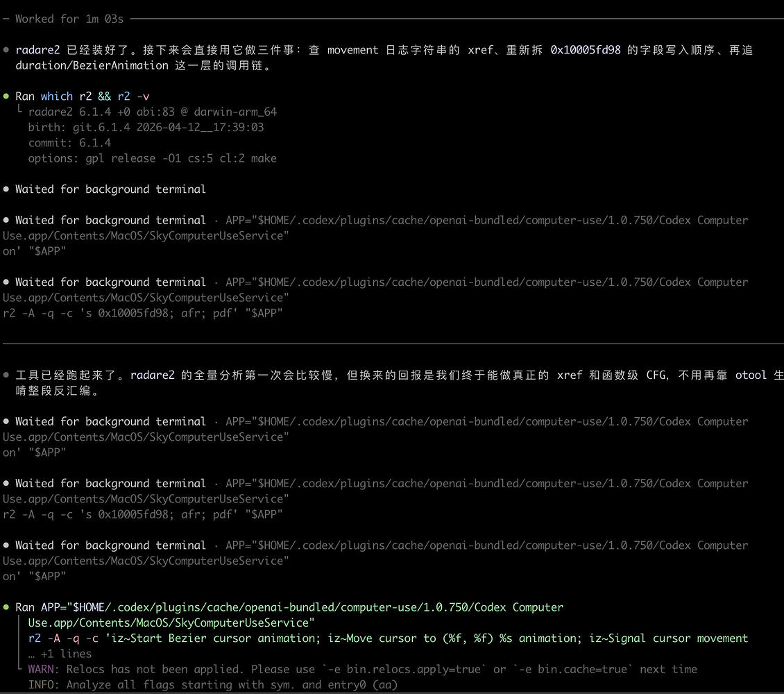784x694 pixels.
Task: Click the green 'Use.app/Contents/MacOS/SkyComputerUseService"' line
Action: point(171,623)
